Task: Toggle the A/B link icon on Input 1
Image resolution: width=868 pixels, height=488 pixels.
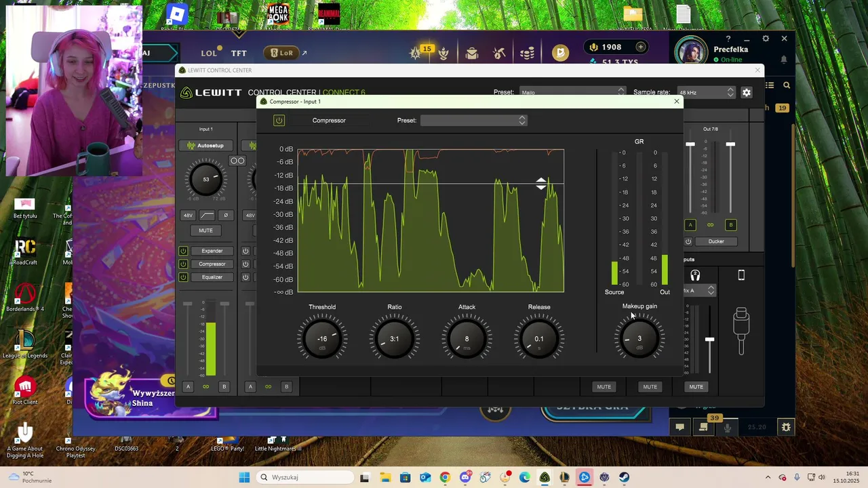Action: click(206, 387)
